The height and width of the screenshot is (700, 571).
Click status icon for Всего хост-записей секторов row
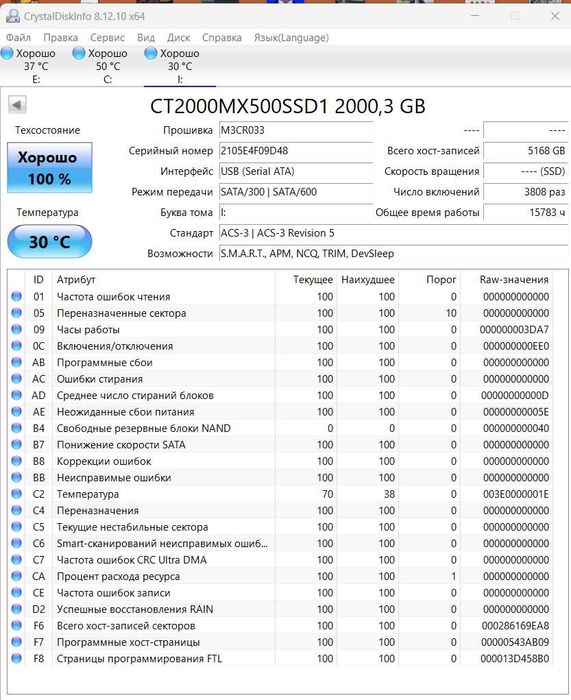17,625
